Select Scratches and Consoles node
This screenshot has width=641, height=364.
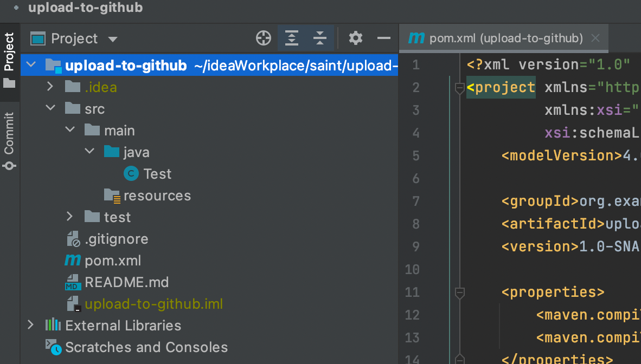click(146, 347)
